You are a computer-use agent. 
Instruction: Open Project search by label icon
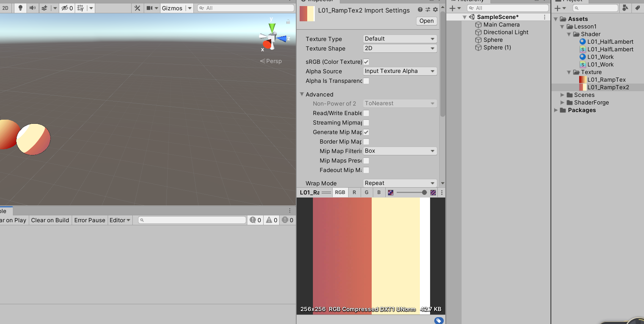click(x=638, y=8)
